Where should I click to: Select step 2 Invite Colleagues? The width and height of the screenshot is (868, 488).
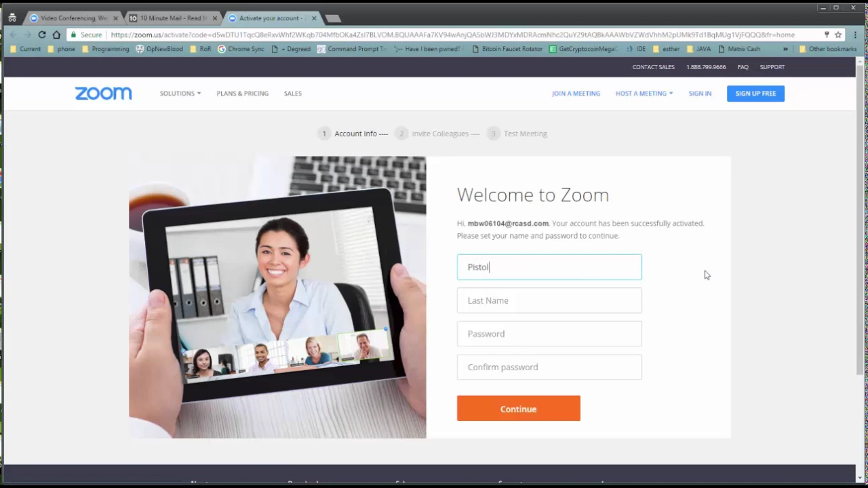tap(437, 134)
